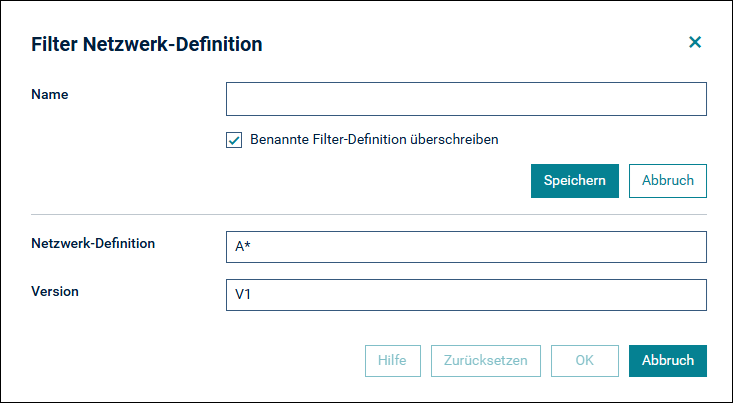The image size is (734, 406).
Task: Uncheck Benannte Filter-Definition überschreiben checkbox
Action: tap(234, 140)
